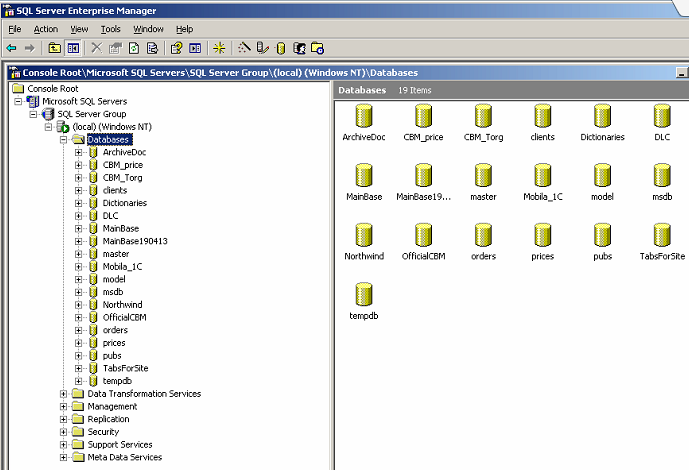The image size is (689, 470).
Task: Click the Export List toolbar icon
Action: pos(152,48)
